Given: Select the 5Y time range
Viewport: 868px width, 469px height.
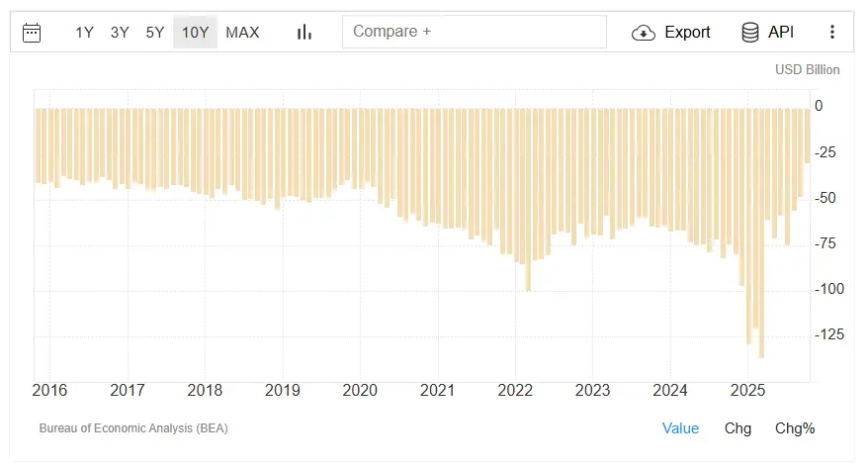Looking at the screenshot, I should pos(155,32).
